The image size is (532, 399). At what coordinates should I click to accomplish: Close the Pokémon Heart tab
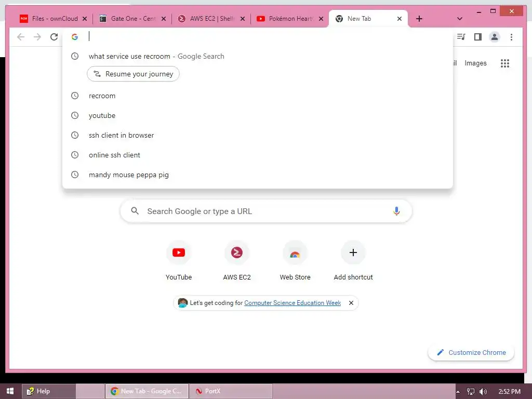(x=321, y=19)
